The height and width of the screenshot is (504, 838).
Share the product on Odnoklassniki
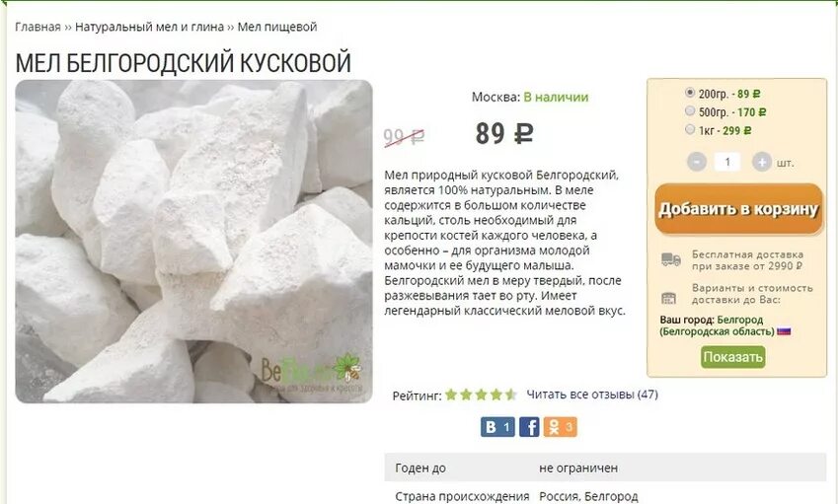click(560, 427)
